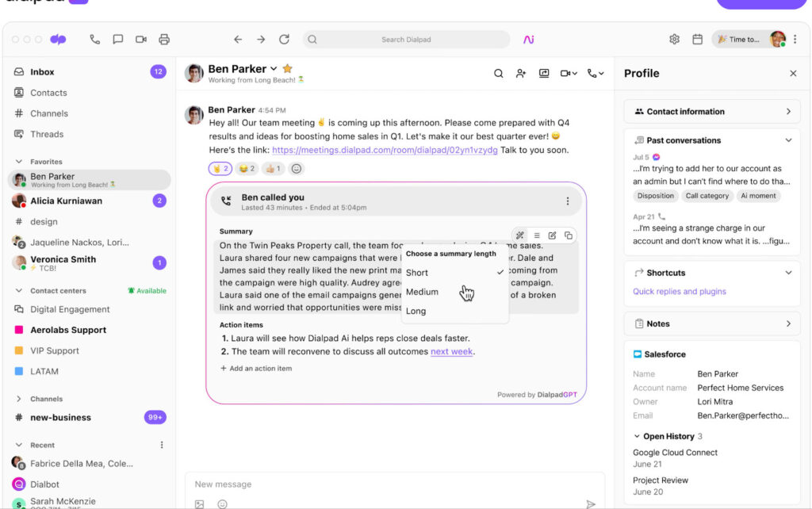This screenshot has width=812, height=509.
Task: Toggle favorite star next to Ben Parker
Action: coord(288,69)
